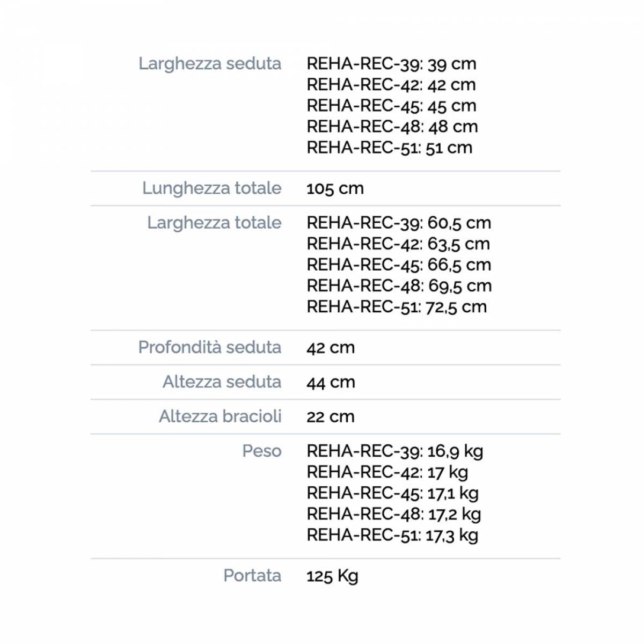The image size is (644, 644).
Task: Click the Profondità seduta label
Action: click(210, 347)
